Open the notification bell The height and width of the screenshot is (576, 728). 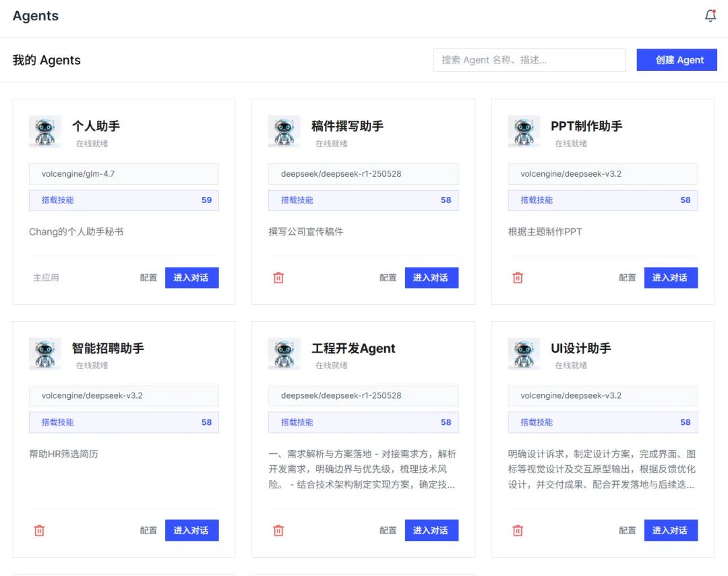tap(710, 15)
